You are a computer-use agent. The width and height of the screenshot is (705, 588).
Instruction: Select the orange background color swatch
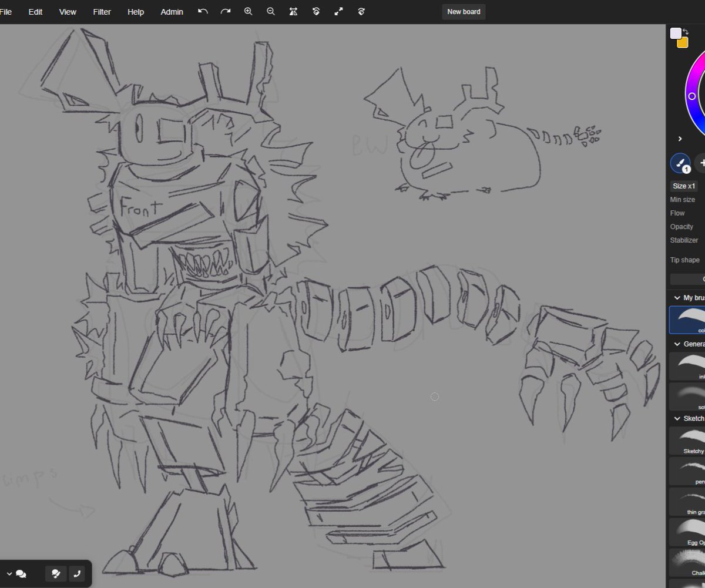[x=683, y=43]
